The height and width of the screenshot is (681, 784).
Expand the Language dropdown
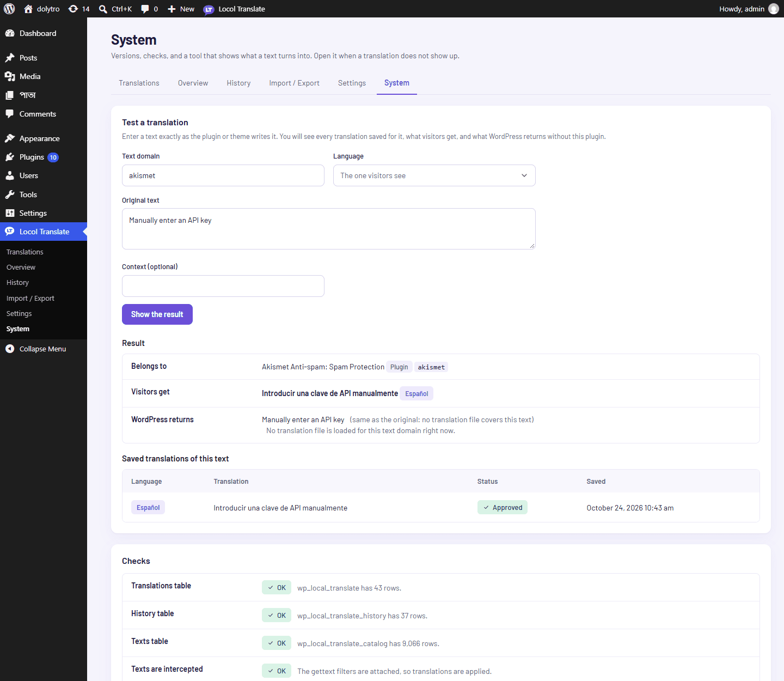[x=434, y=175]
